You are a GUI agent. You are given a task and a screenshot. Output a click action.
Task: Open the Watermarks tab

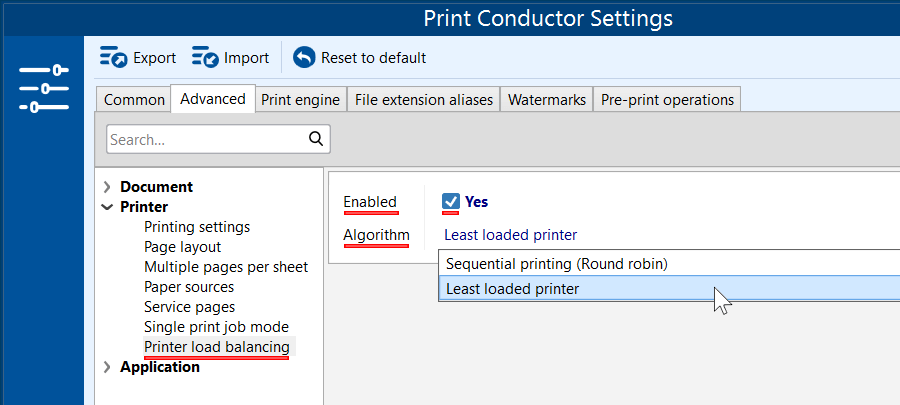[x=547, y=100]
